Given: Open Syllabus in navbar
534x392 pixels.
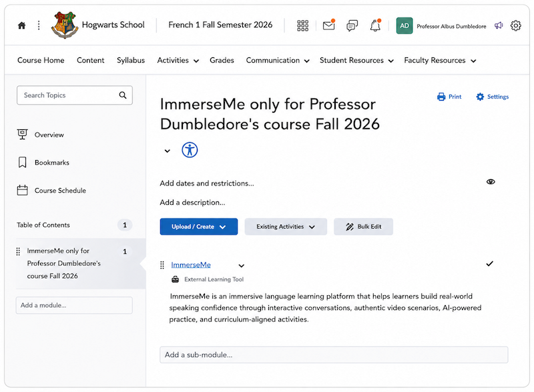Looking at the screenshot, I should click(131, 60).
